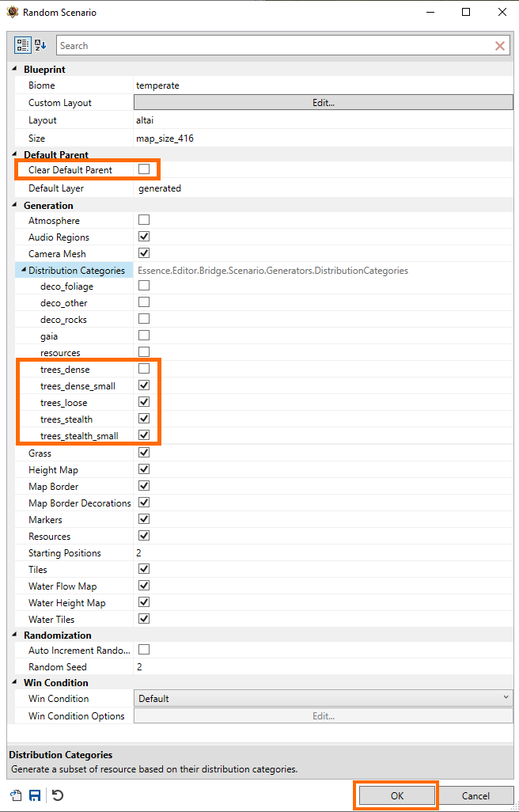Maximize the Random Scenario window
The height and width of the screenshot is (812, 519).
tap(466, 12)
